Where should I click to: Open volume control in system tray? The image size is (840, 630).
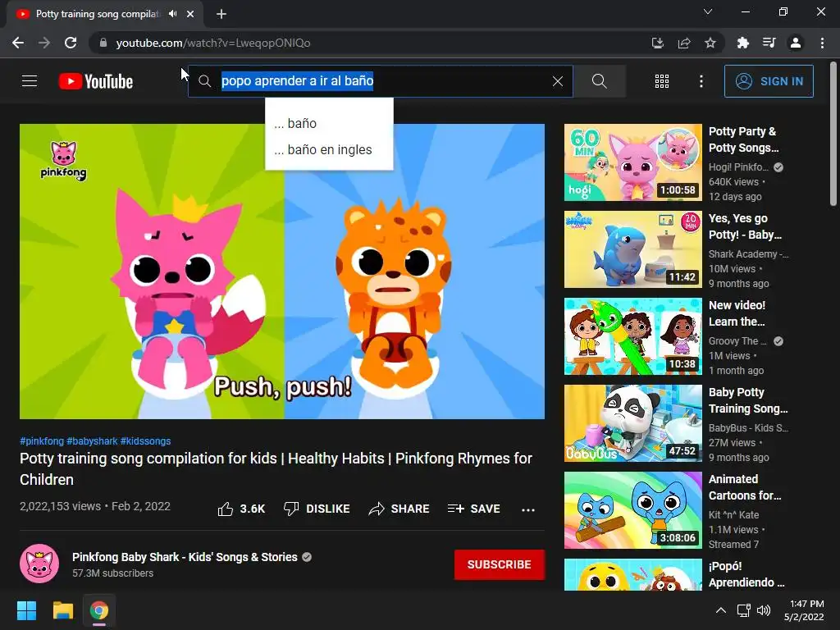[x=764, y=610]
